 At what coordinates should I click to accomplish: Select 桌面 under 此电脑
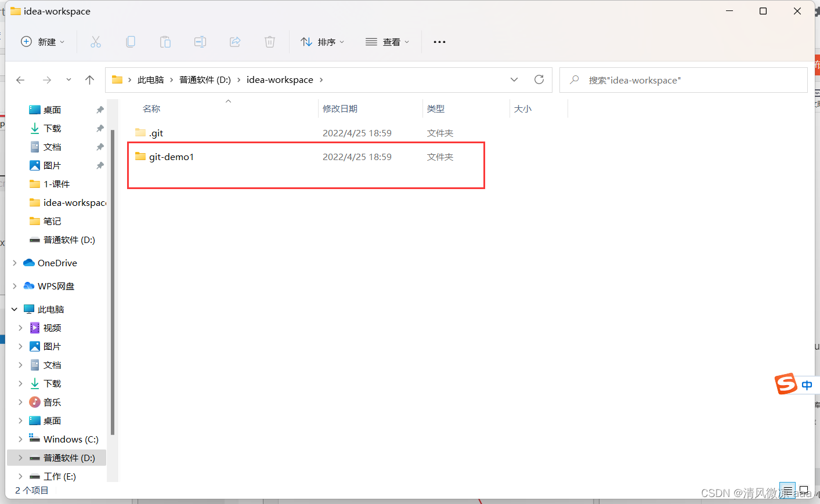pyautogui.click(x=52, y=420)
